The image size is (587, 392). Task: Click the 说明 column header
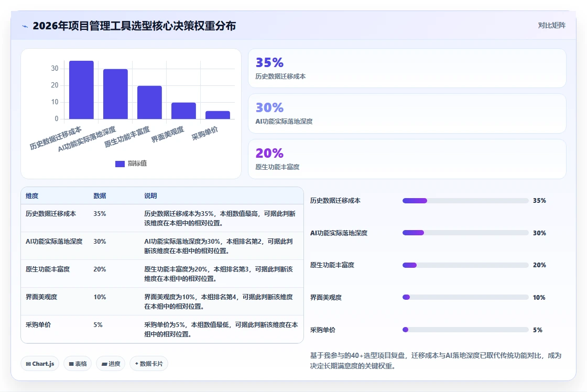[x=150, y=196]
